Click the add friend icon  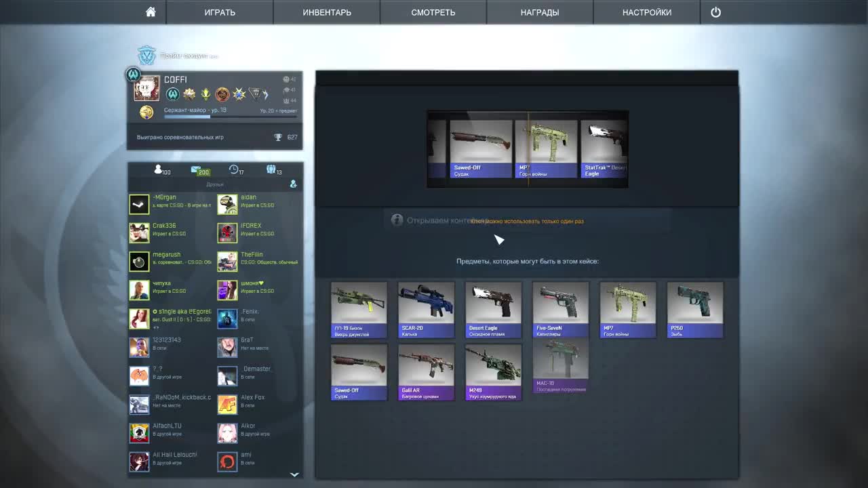pos(293,184)
